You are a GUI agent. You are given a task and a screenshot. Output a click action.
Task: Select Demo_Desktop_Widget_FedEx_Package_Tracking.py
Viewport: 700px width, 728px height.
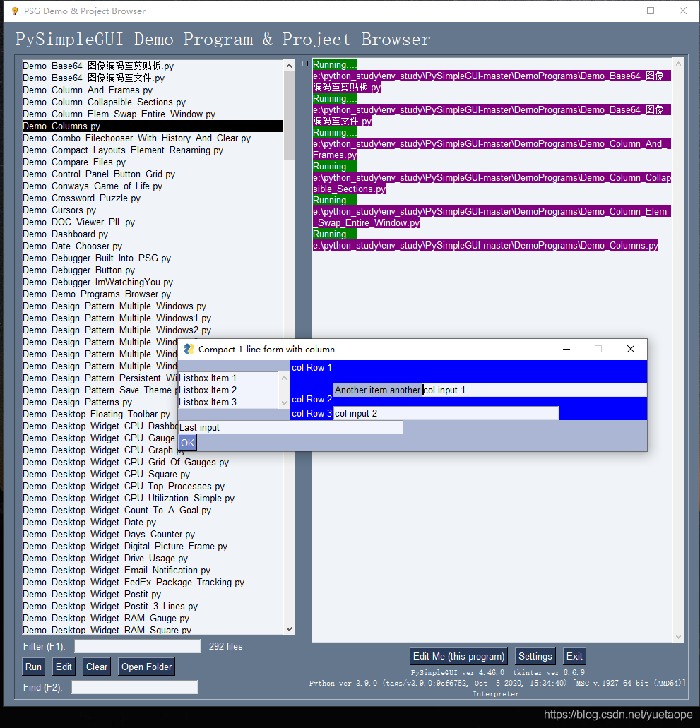153,583
